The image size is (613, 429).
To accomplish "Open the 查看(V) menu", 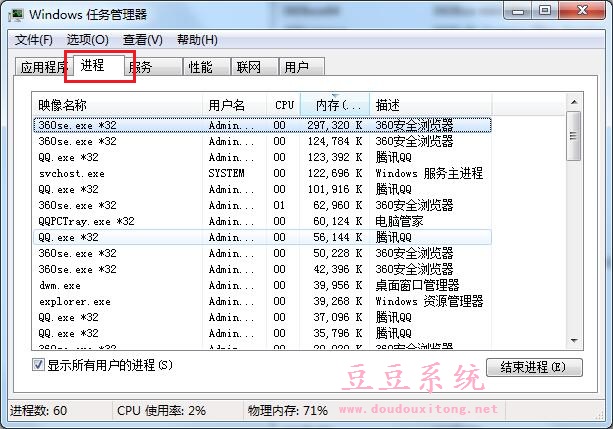I will [x=143, y=40].
